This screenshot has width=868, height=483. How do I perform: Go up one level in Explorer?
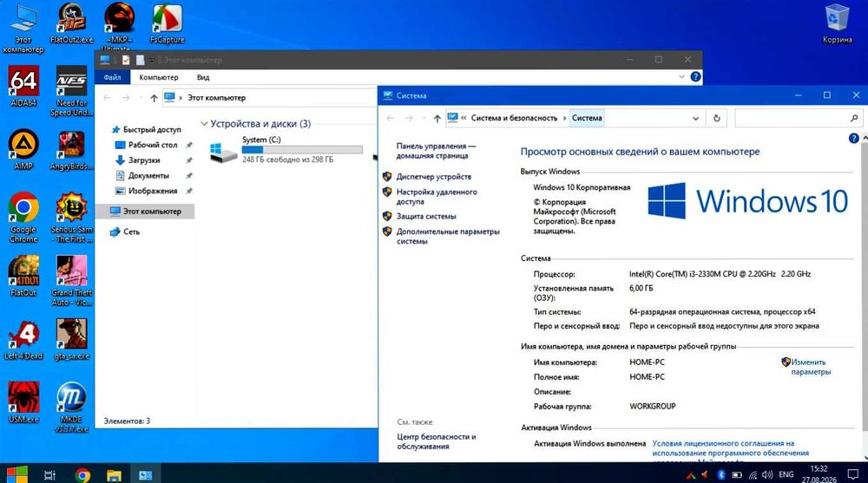[154, 98]
